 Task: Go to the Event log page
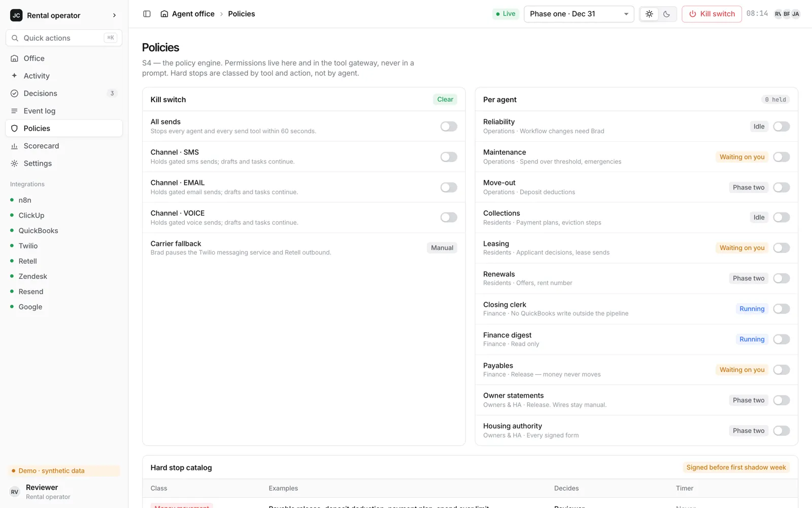click(x=64, y=111)
